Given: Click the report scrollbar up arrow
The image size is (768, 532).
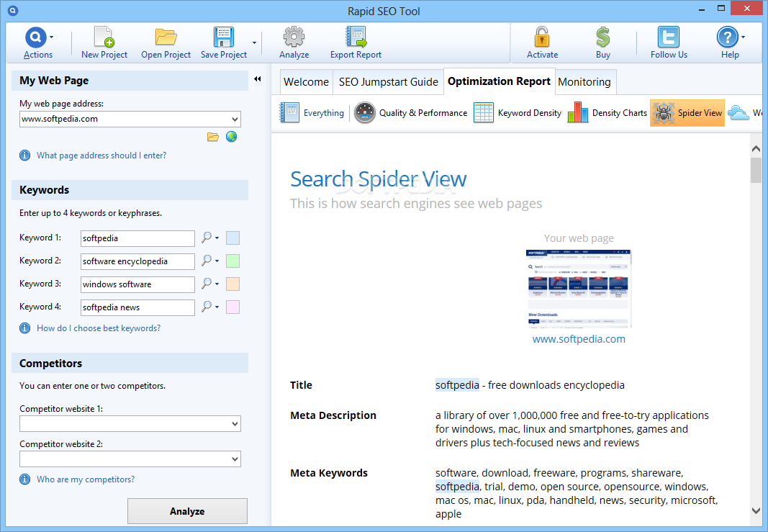Looking at the screenshot, I should tap(756, 149).
